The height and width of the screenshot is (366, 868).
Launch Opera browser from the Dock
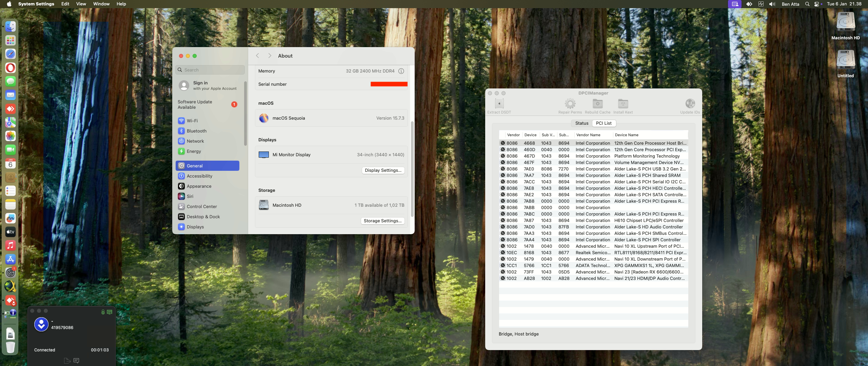[x=11, y=68]
